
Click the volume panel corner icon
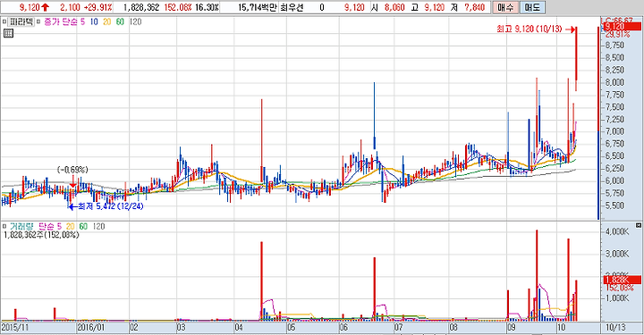point(639,225)
